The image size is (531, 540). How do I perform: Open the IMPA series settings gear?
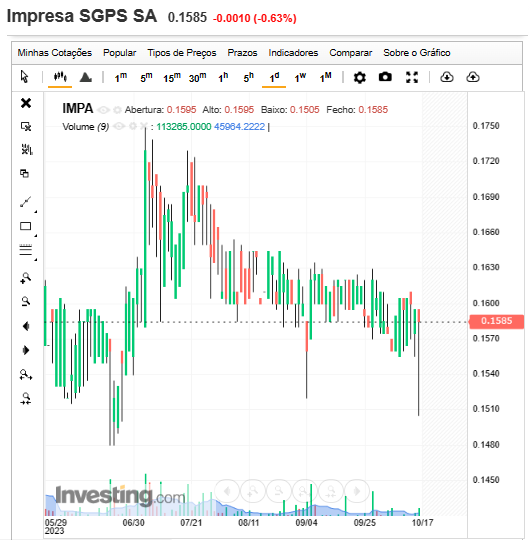click(x=117, y=110)
